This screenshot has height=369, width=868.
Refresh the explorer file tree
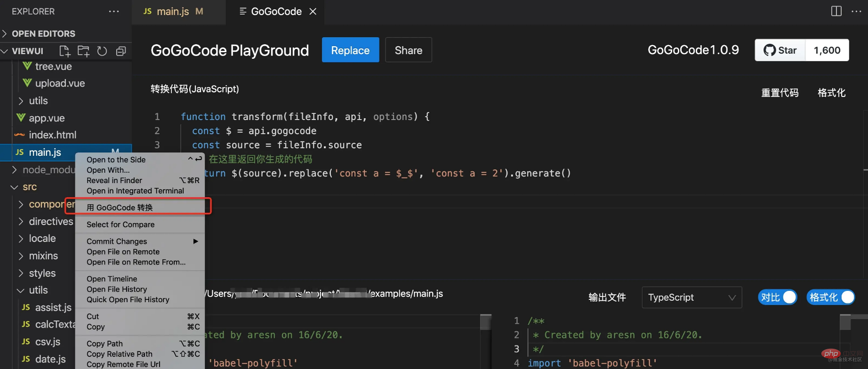[x=102, y=51]
